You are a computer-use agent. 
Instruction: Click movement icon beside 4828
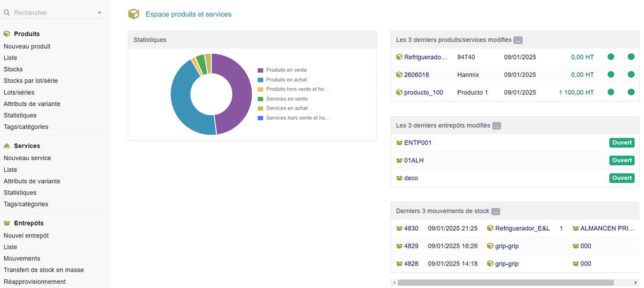tap(399, 264)
